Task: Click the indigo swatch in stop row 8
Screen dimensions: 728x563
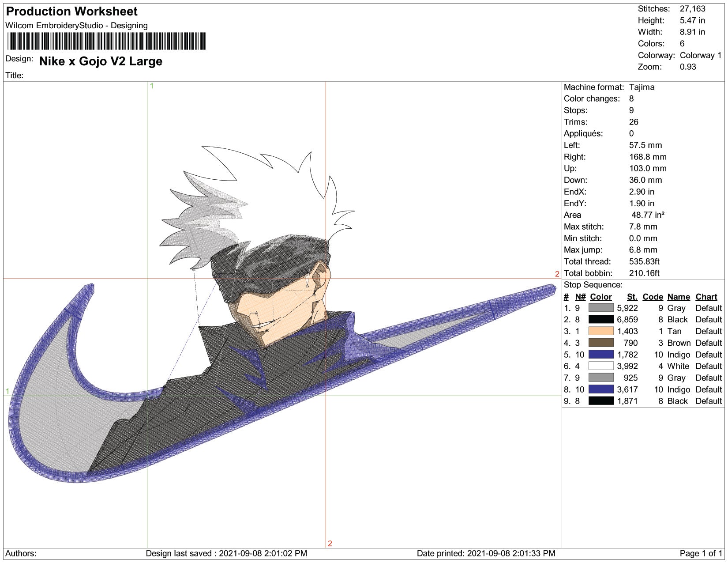Action: [x=601, y=389]
